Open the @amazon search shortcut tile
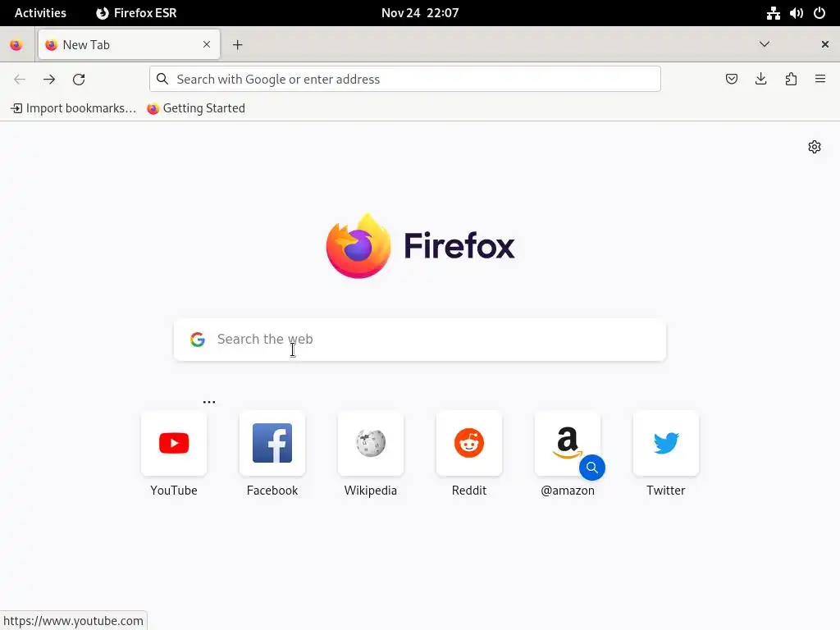This screenshot has width=840, height=630. pyautogui.click(x=568, y=443)
